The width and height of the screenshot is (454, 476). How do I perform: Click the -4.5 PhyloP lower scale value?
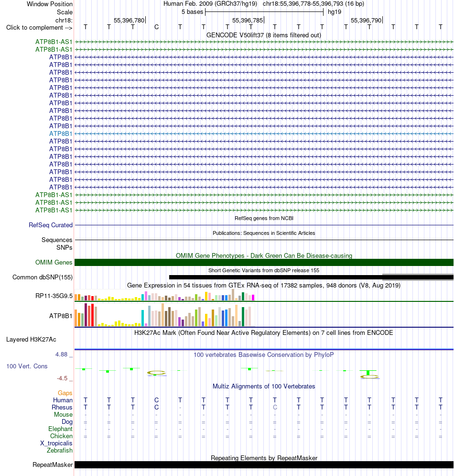pyautogui.click(x=62, y=378)
